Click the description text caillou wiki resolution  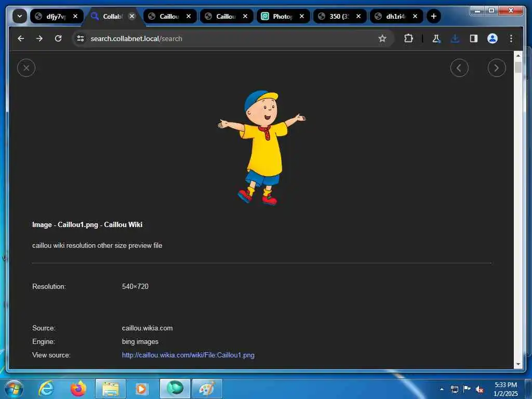pos(97,245)
